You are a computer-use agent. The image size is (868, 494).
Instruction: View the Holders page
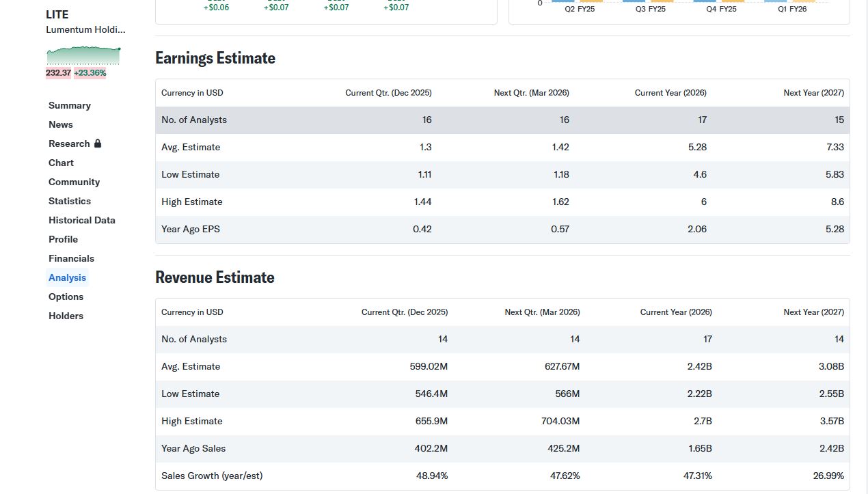click(x=66, y=316)
